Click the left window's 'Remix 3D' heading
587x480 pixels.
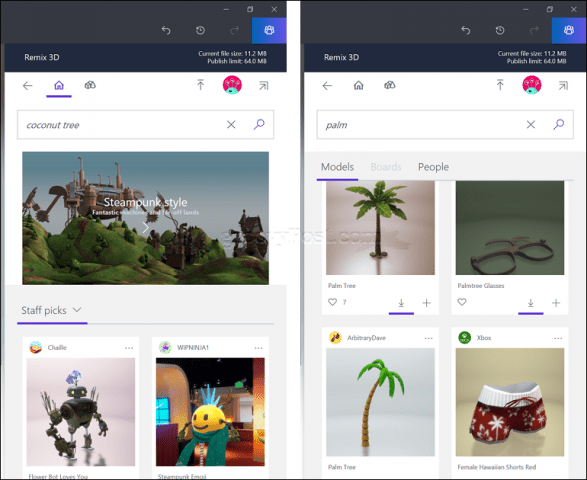pos(42,57)
